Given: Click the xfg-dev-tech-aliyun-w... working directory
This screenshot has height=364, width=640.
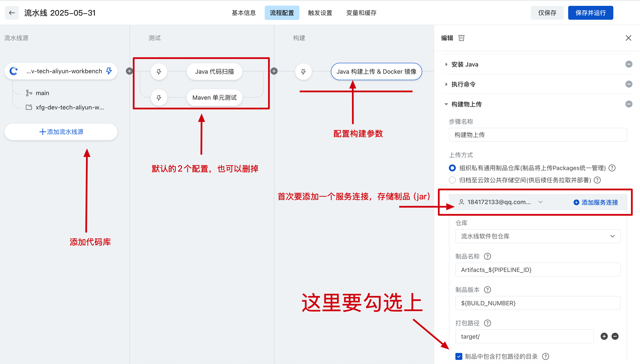Looking at the screenshot, I should [x=70, y=107].
